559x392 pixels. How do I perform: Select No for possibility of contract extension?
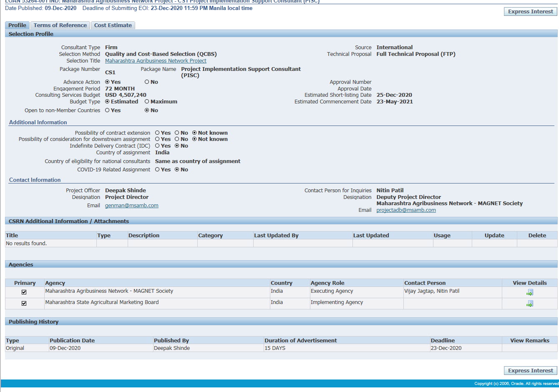click(177, 133)
